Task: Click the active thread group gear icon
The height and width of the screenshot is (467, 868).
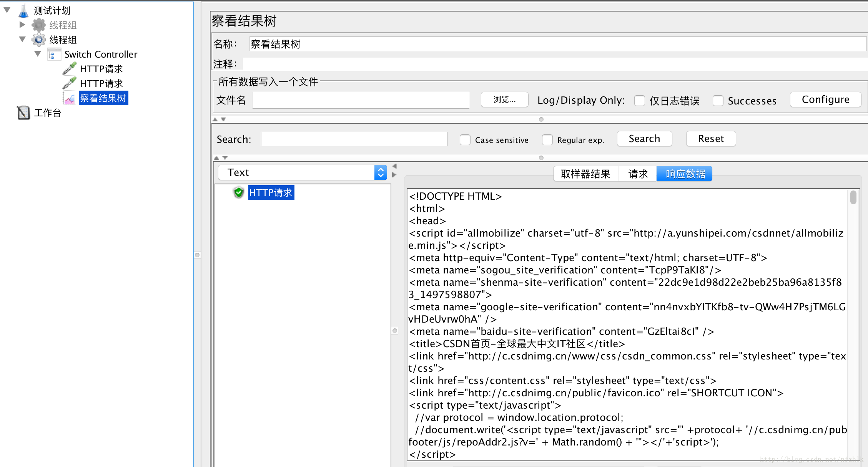Action: pyautogui.click(x=38, y=40)
